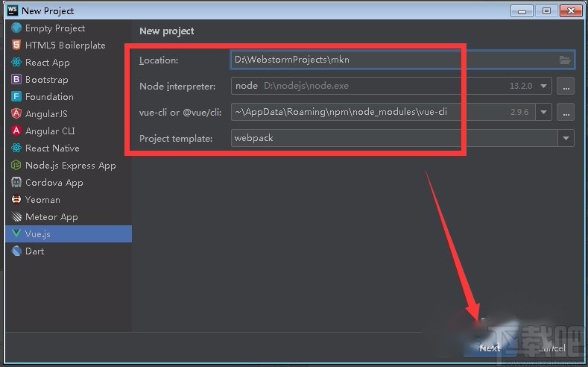Click the Node.js Express App icon
Viewport: 588px width, 367px height.
tap(16, 165)
